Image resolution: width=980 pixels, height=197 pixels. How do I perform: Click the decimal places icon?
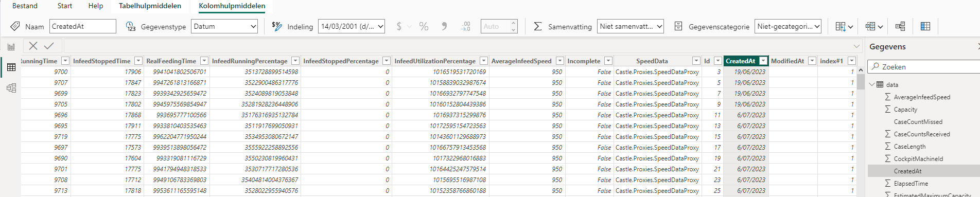click(465, 26)
